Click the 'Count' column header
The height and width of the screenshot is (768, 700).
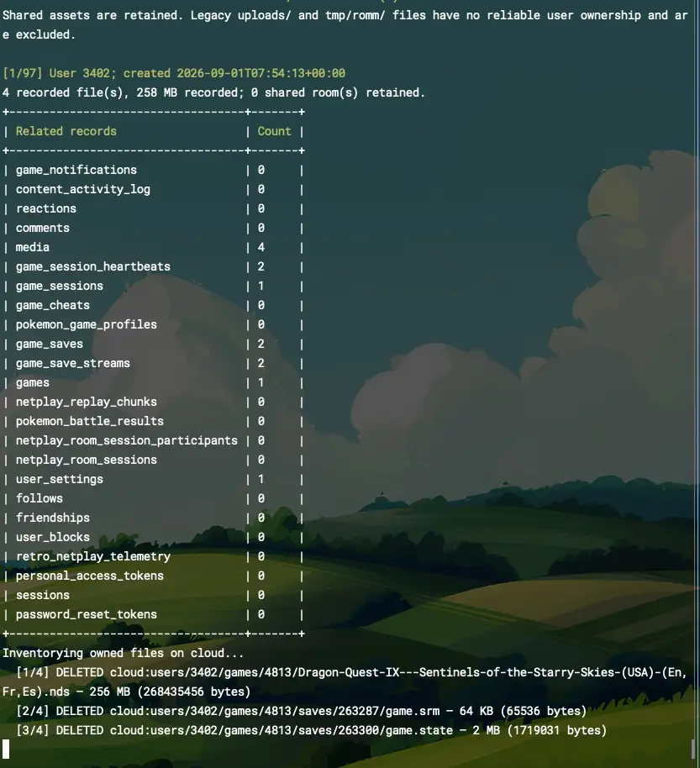pos(274,131)
